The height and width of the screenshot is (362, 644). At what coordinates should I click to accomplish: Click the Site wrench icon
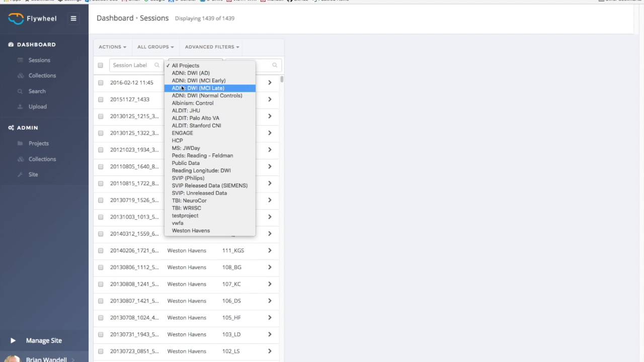[x=20, y=174]
